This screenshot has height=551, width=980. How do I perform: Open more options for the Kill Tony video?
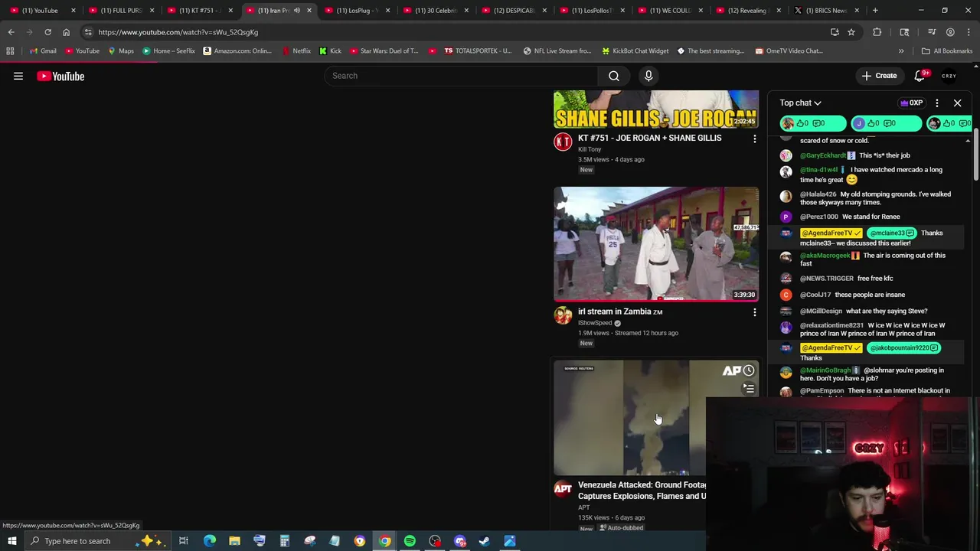click(x=754, y=139)
